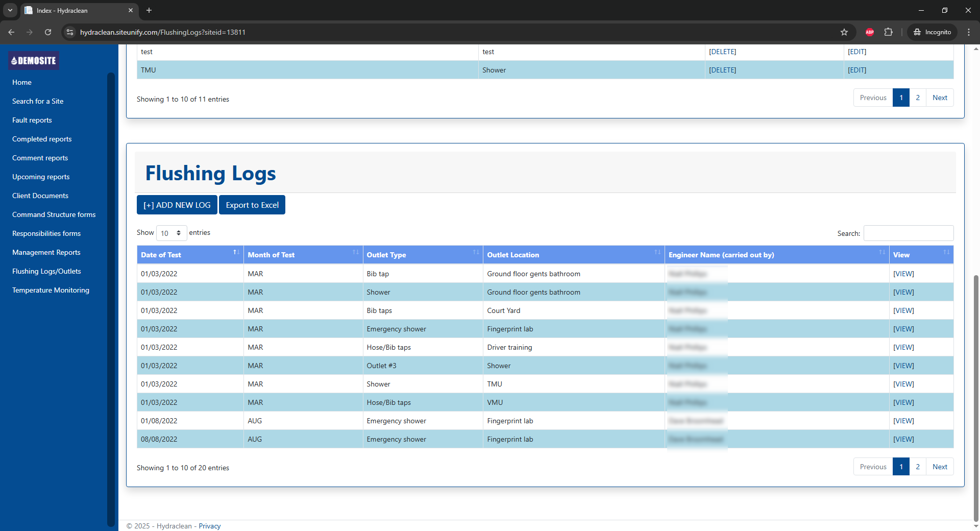Reload the page with the refresh icon
Screen dimensions: 980x531
[48, 32]
